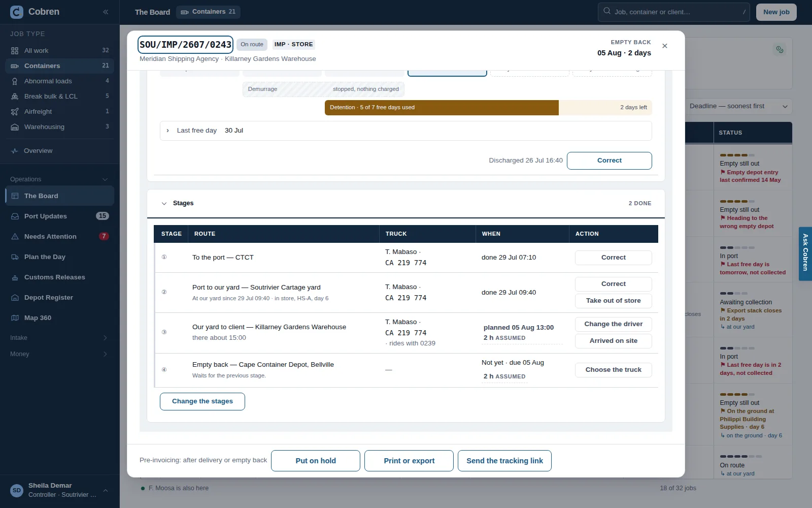Open Abnormal loads job type
This screenshot has height=508, width=812.
click(x=60, y=81)
